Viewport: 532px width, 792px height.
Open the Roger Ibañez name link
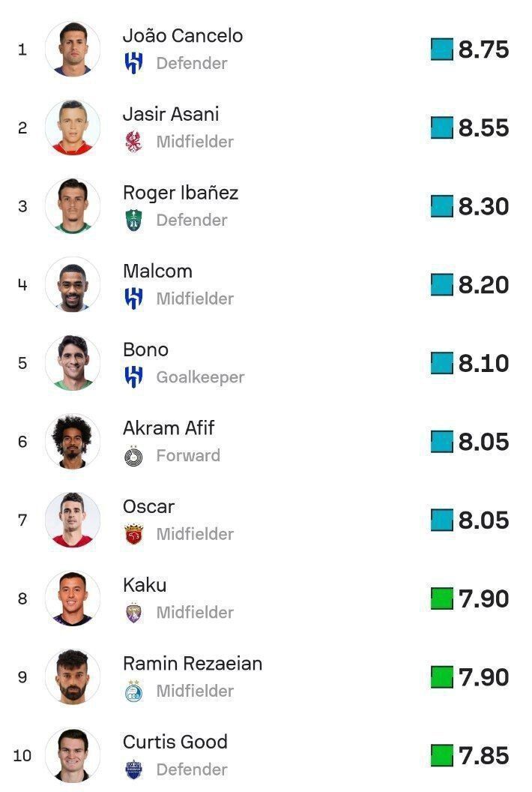[x=181, y=193]
